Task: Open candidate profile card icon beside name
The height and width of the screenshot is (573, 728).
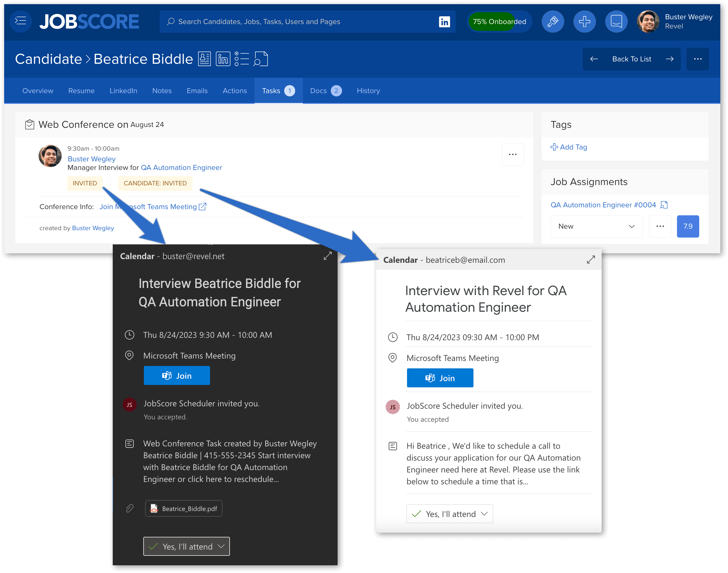Action: (204, 59)
